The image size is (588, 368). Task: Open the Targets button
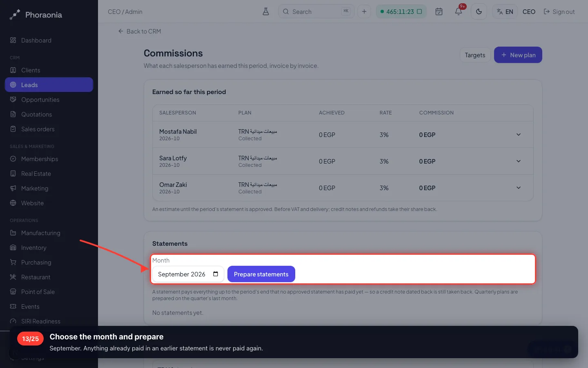[475, 55]
